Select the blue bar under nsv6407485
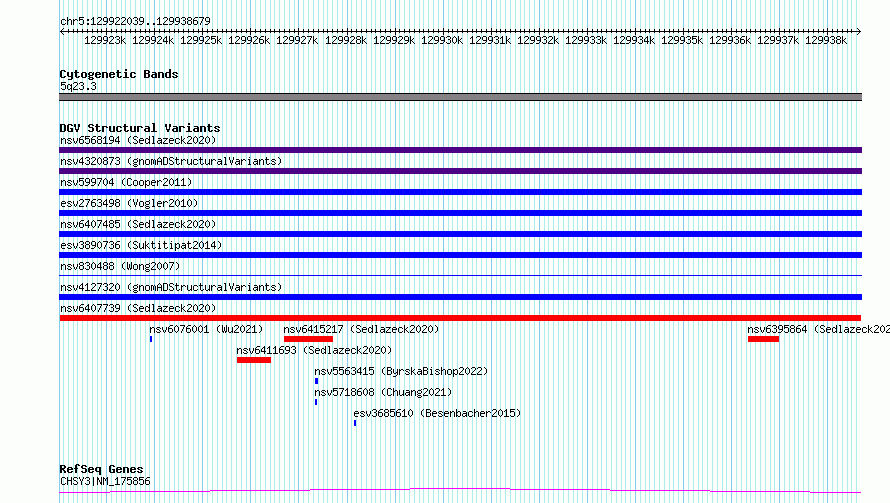The height and width of the screenshot is (503, 890). pos(460,234)
